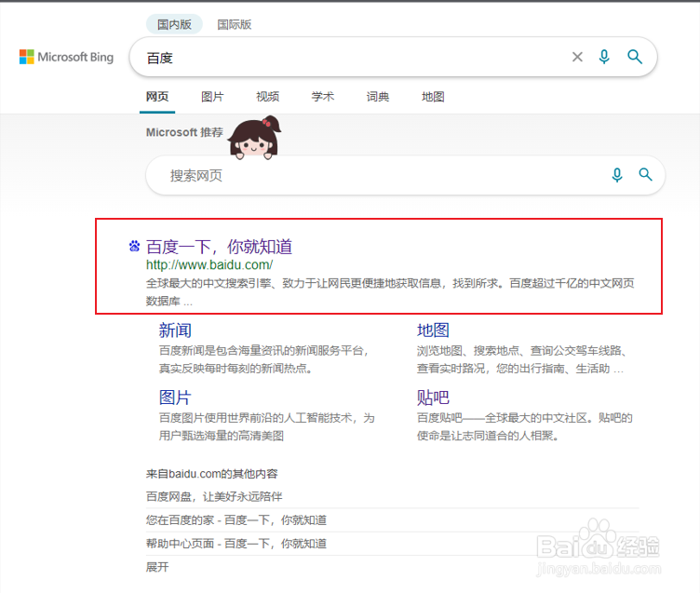Click the 浏览地图、搜索地点 description
700x593 pixels.
point(521,359)
